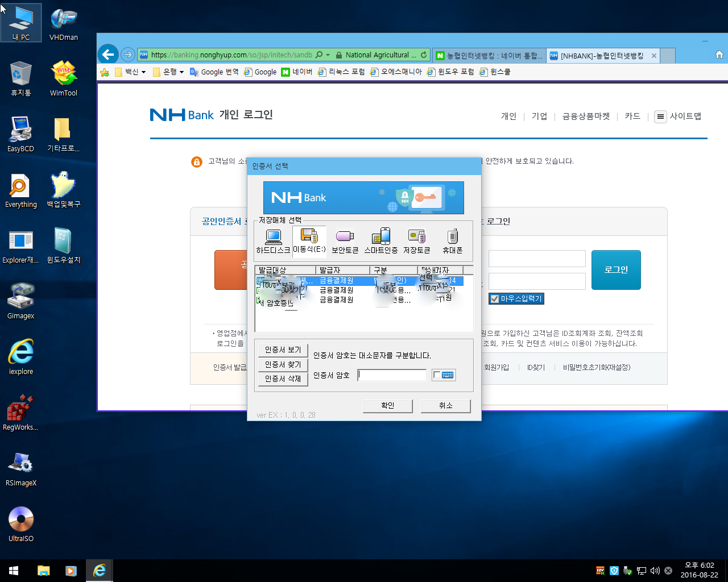Open 금융상품마켓 menu
This screenshot has width=728, height=582.
(586, 116)
